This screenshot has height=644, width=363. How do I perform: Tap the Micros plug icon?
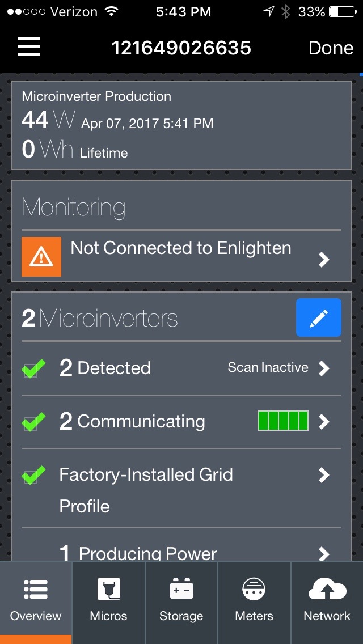click(x=108, y=590)
